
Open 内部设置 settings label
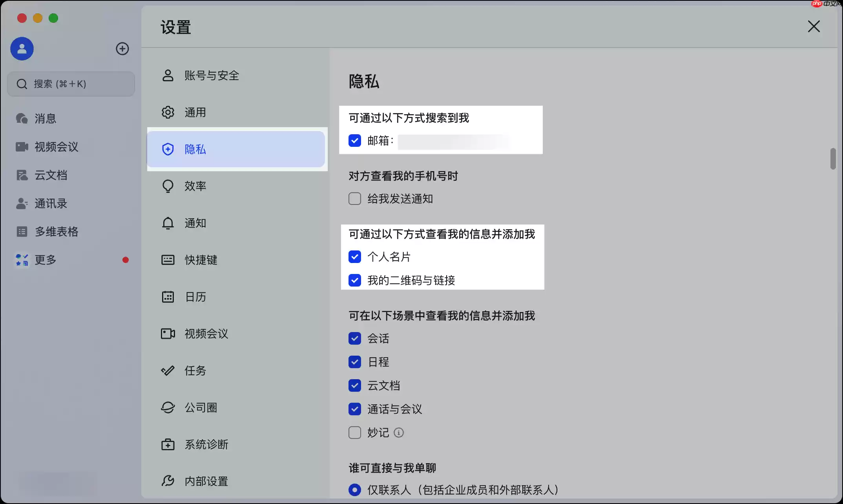coord(206,481)
